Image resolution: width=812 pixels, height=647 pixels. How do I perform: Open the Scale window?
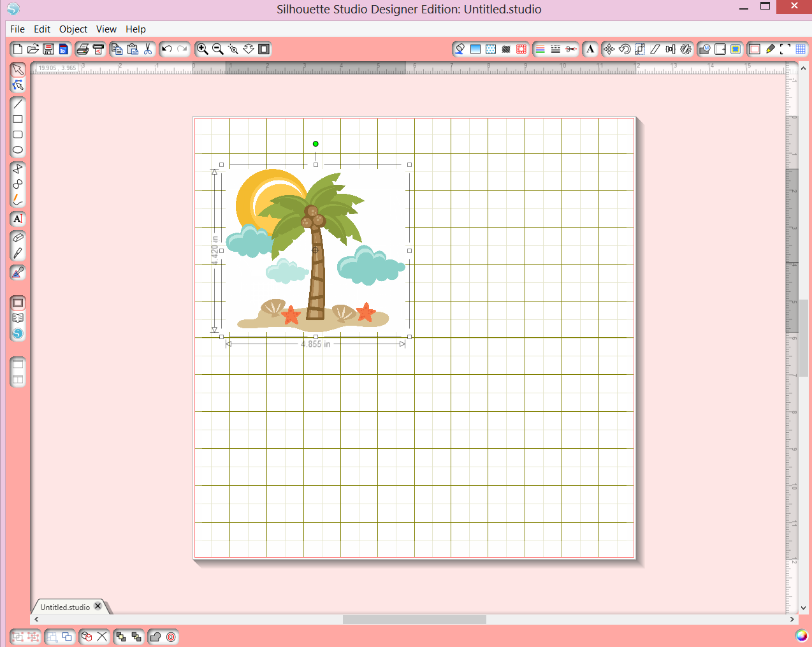pyautogui.click(x=639, y=48)
